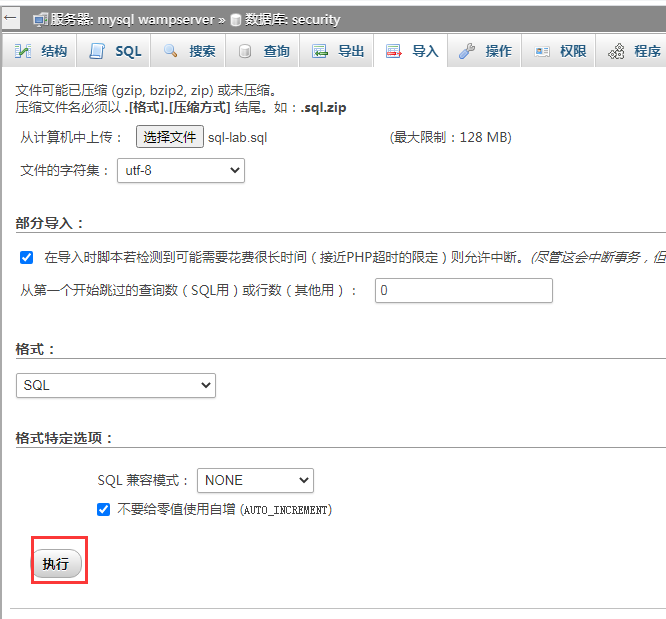Click the 最大限制：128 MB text

click(x=451, y=137)
